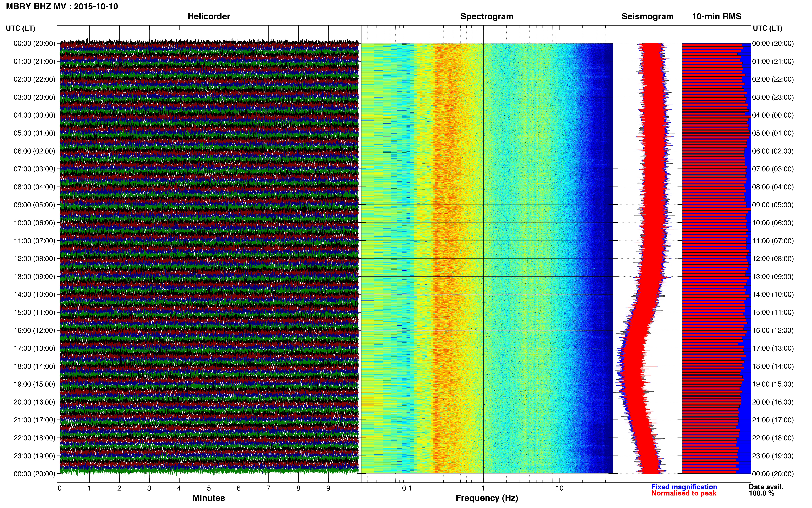This screenshot has width=812, height=508.
Task: Click the 5 tick on Minutes axis
Action: pyautogui.click(x=209, y=488)
